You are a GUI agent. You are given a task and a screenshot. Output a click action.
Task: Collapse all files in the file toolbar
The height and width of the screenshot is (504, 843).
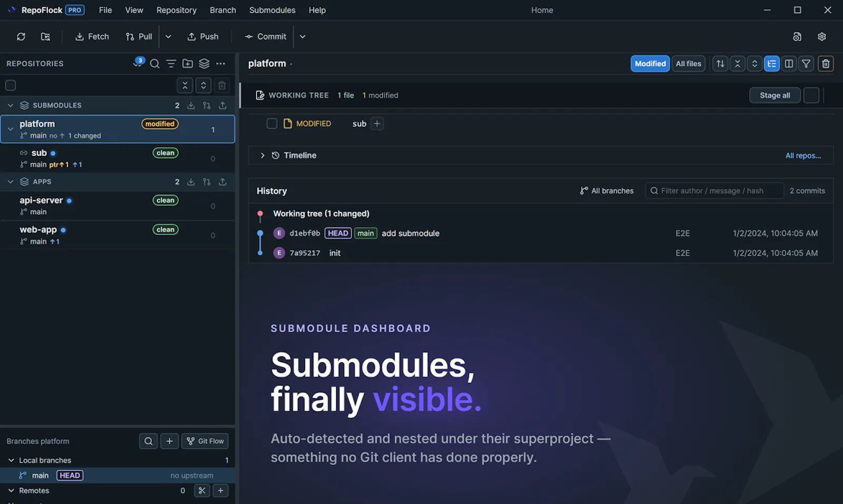tap(738, 64)
